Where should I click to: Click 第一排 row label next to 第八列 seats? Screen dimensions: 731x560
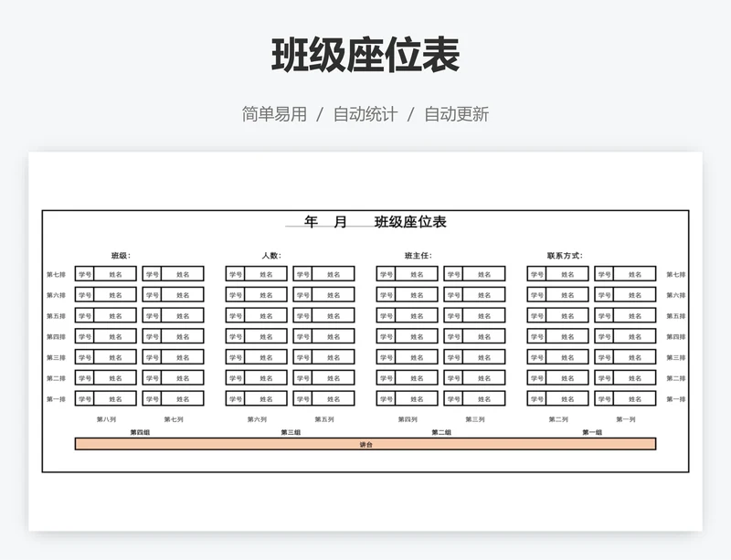pos(56,398)
